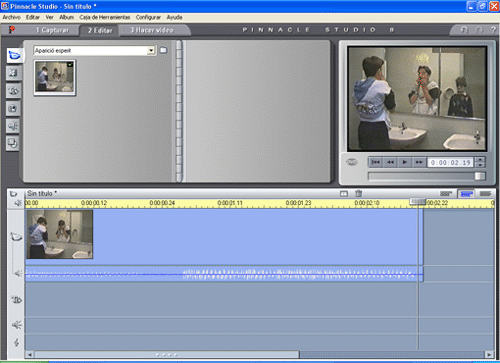Click the Sin título project name

[42, 193]
